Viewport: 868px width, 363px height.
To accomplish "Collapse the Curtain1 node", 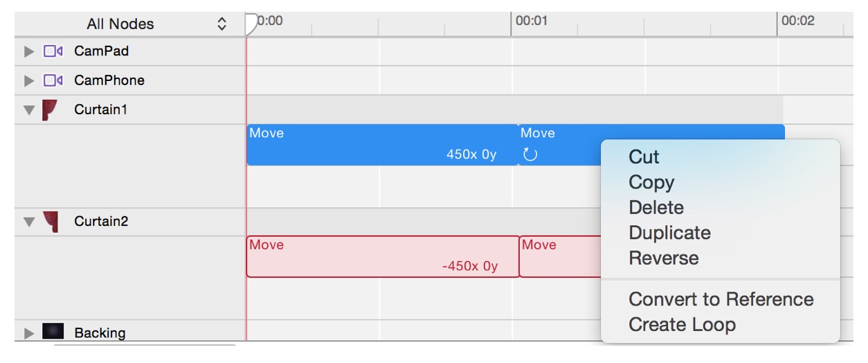I will 28,109.
